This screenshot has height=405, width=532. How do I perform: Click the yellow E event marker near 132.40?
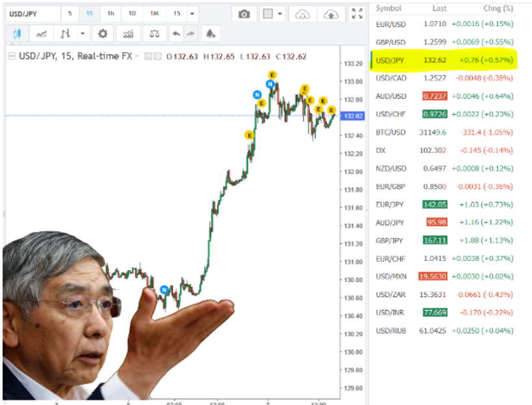coord(249,135)
